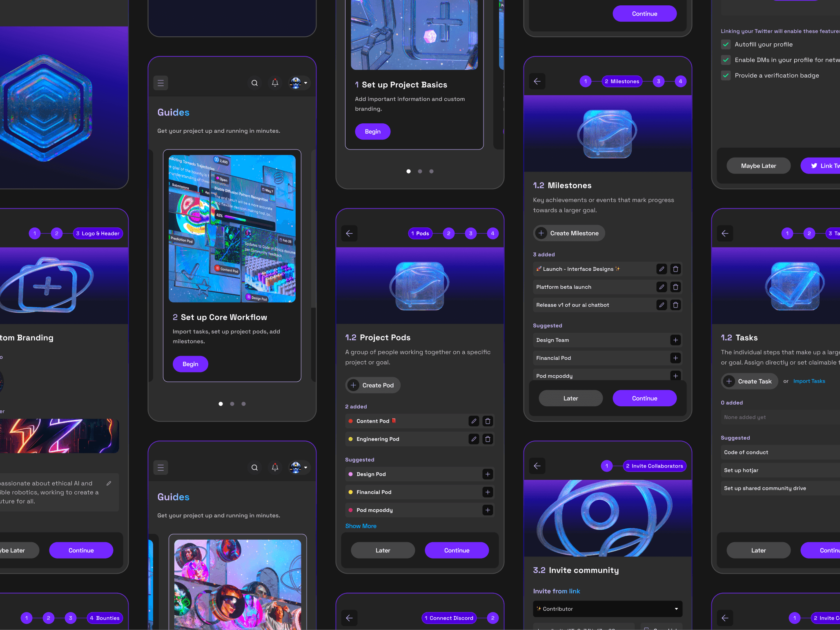Edit Release v1 of our ai chatbot milestone
Screen dimensions: 840x630
tap(662, 305)
